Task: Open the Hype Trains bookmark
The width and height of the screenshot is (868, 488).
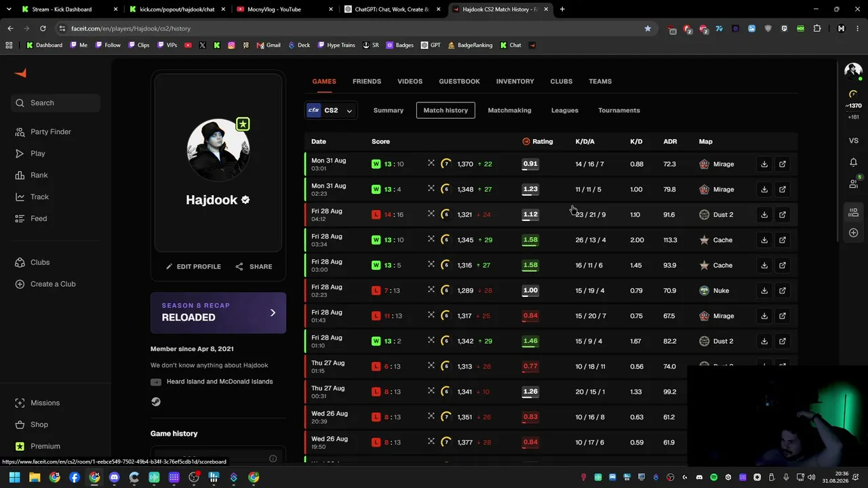Action: click(x=336, y=45)
